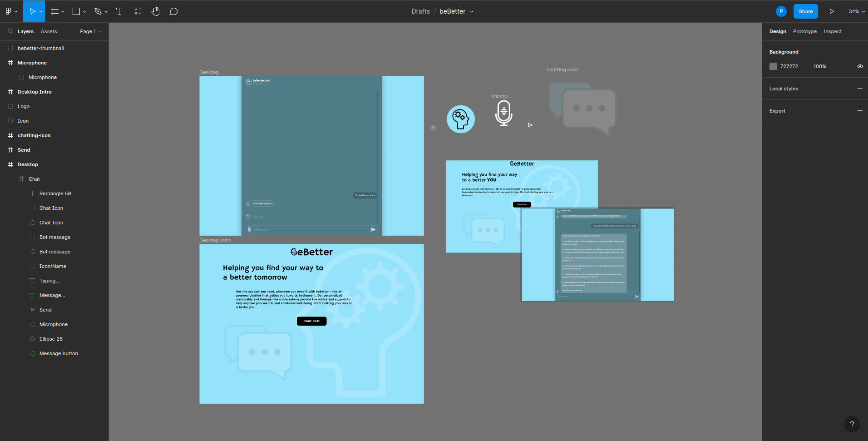Open the Page 1 pages dropdown
The width and height of the screenshot is (868, 441).
pyautogui.click(x=90, y=31)
